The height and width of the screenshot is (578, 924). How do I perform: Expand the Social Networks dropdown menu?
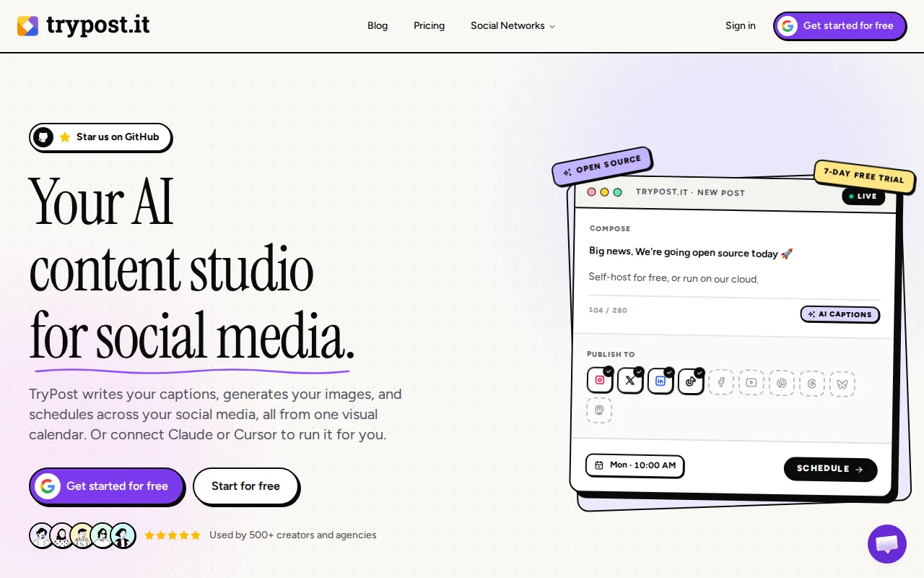(513, 26)
